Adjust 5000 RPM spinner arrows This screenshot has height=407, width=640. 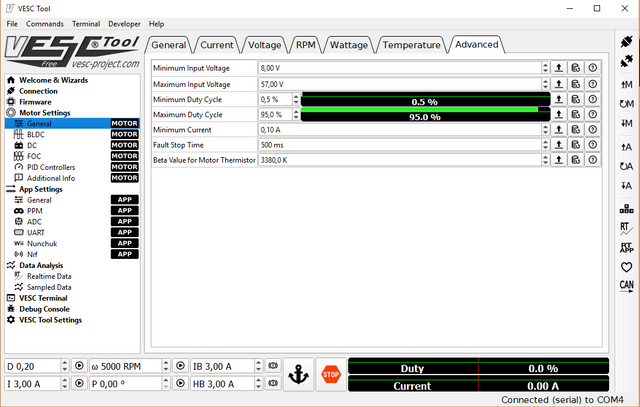click(x=165, y=366)
